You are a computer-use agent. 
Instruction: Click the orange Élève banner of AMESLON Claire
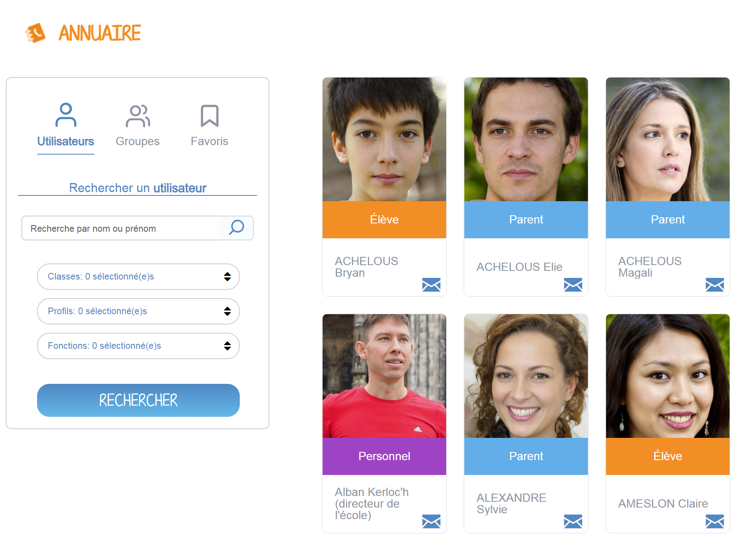pos(668,456)
